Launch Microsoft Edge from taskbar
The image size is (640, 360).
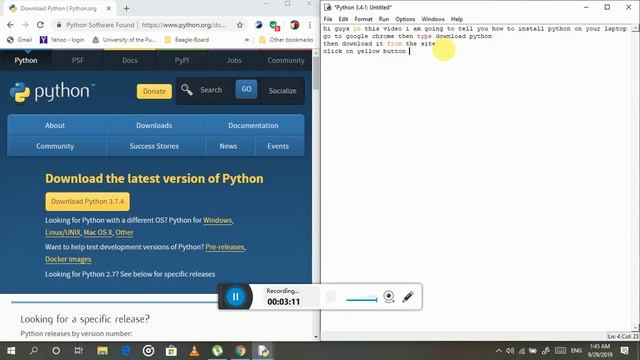tap(126, 351)
